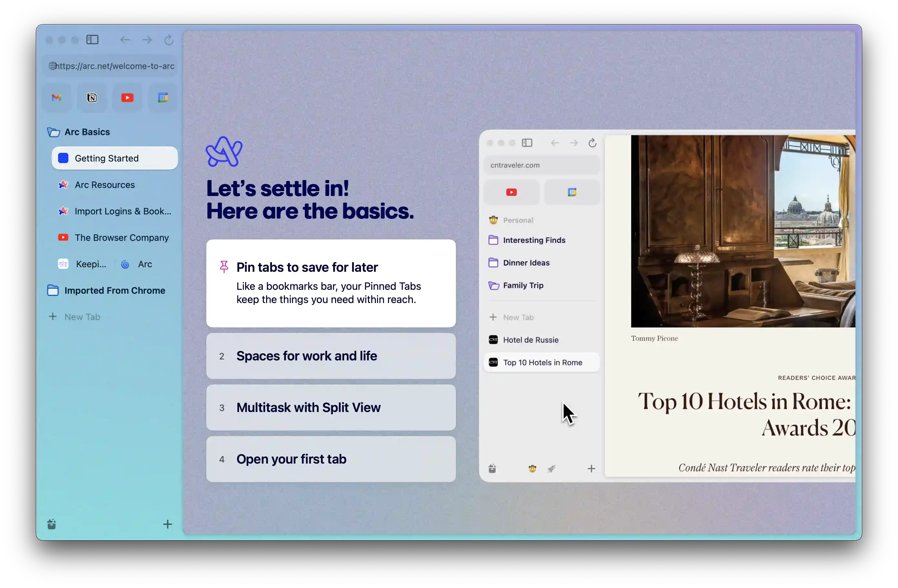Open the Open your first tab step

click(331, 459)
